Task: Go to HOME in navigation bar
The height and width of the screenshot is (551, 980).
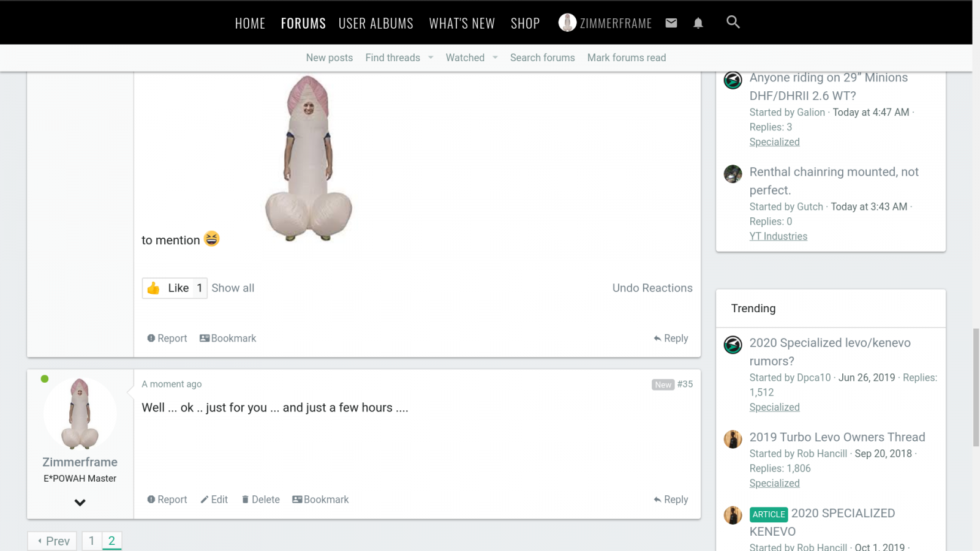Action: [250, 23]
